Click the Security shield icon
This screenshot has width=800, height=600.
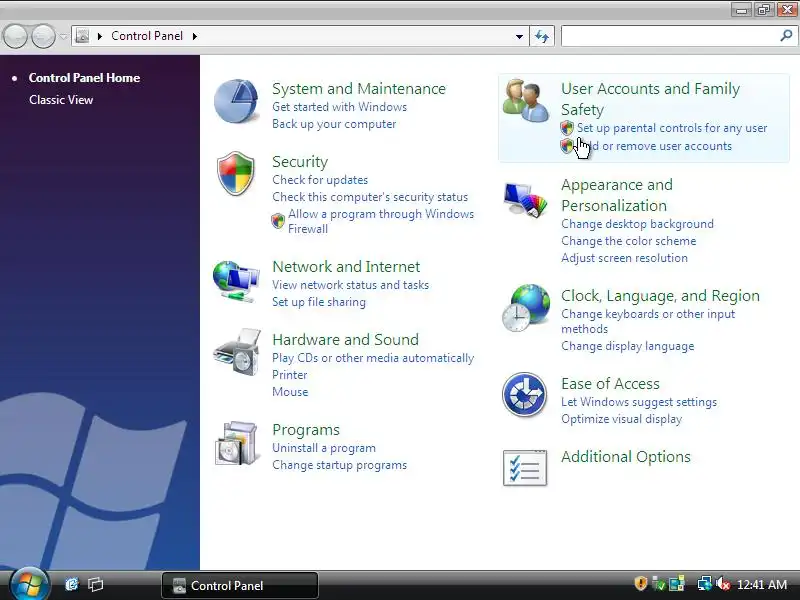pos(236,173)
